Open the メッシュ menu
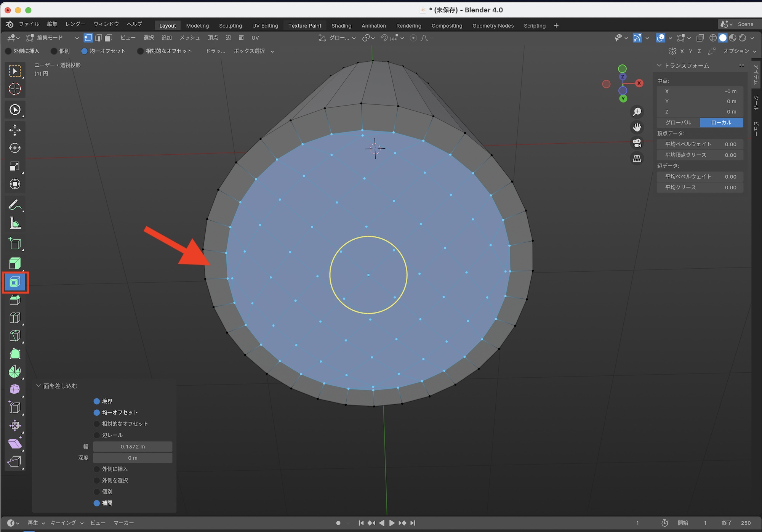 pos(189,38)
